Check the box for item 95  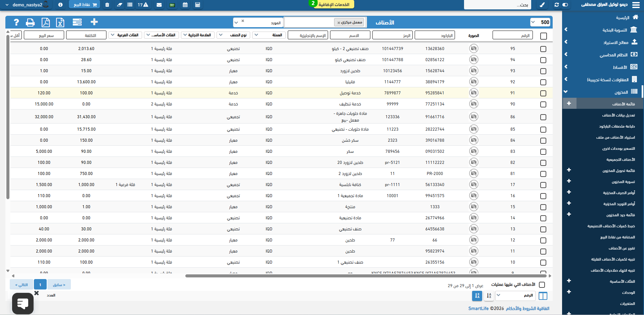[543, 49]
